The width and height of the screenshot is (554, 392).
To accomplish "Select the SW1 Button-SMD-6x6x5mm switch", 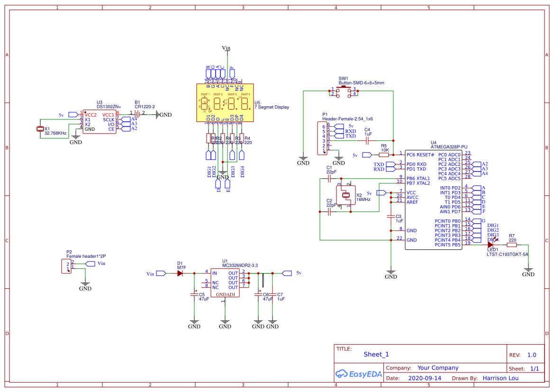I will [x=344, y=91].
